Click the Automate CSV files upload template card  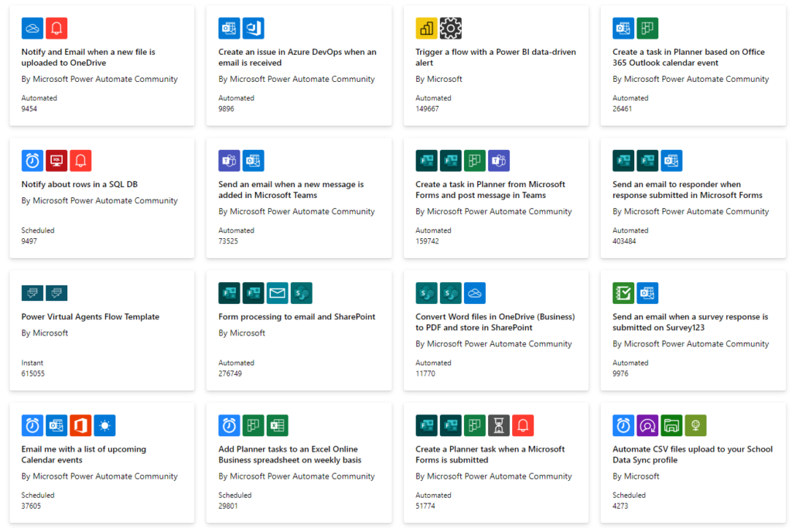[x=692, y=454]
